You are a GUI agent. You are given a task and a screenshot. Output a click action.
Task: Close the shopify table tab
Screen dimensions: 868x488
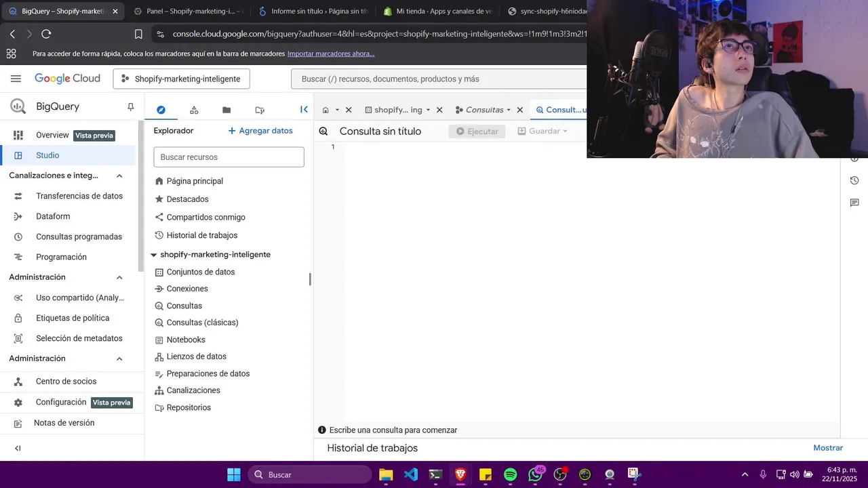click(x=439, y=110)
